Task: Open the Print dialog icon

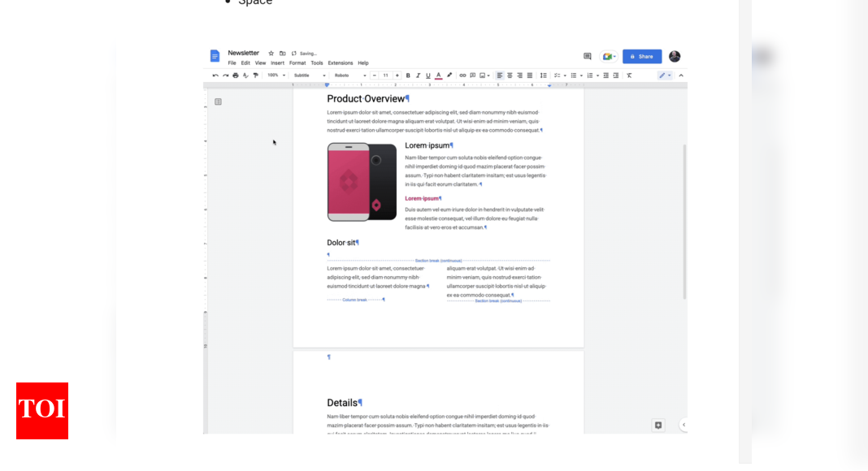Action: click(x=235, y=75)
